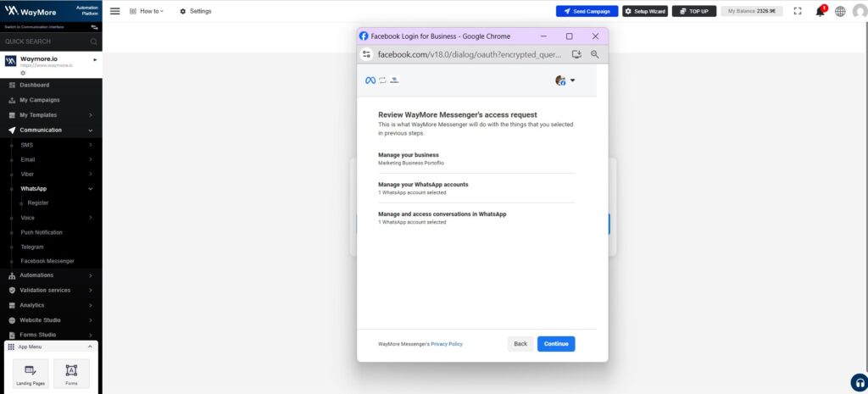Click the Dashboard icon in sidebar

12,86
